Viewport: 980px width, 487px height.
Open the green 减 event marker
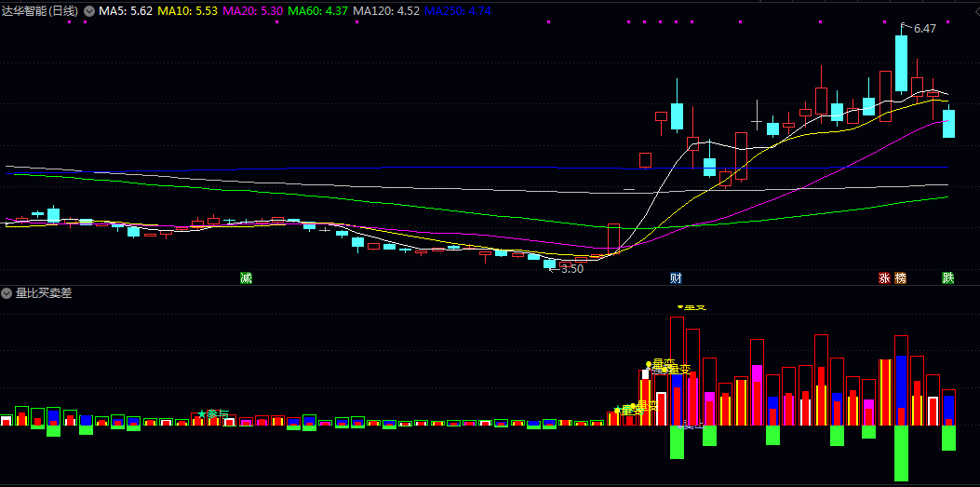(247, 278)
